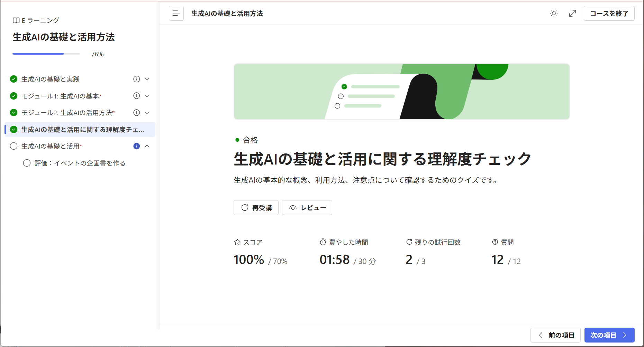Select the 理解度チェック quiz item in sidebar

(80, 130)
